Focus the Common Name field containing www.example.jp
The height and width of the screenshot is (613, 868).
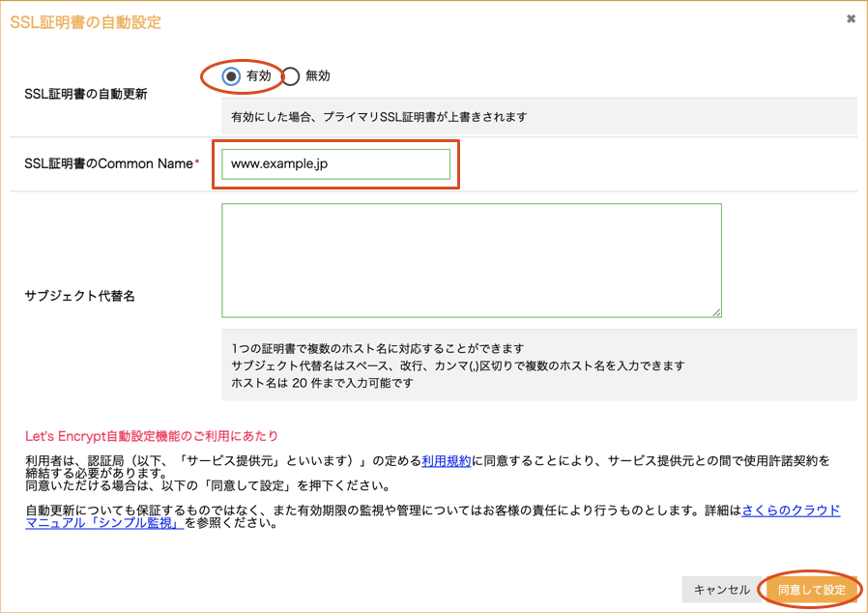pos(335,164)
